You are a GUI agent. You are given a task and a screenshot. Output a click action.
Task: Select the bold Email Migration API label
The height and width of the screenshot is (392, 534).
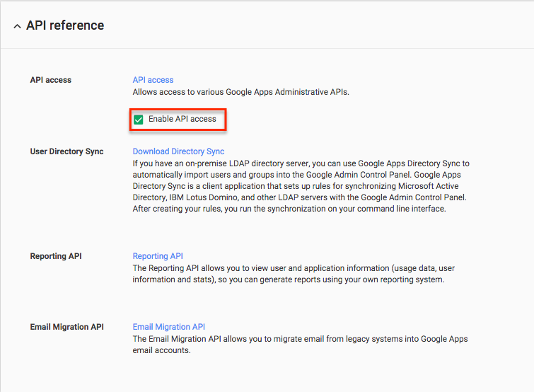[66, 327]
